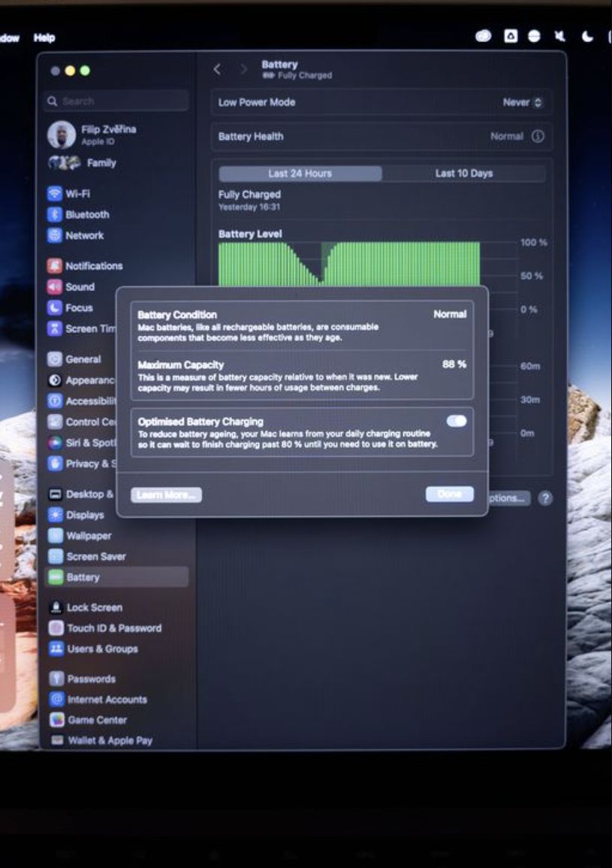
Task: Open Notifications bell icon in sidebar
Action: click(x=54, y=266)
